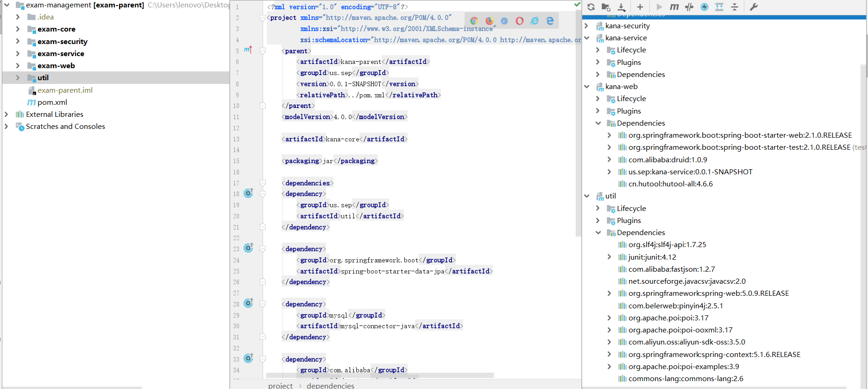Viewport: 868px width, 389px height.
Task: Select the project breadcrumb item
Action: 280,385
